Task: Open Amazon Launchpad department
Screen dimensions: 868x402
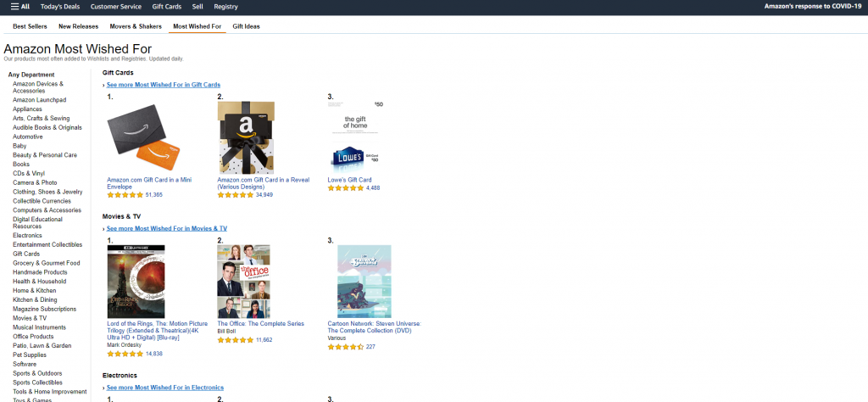Action: coord(39,100)
